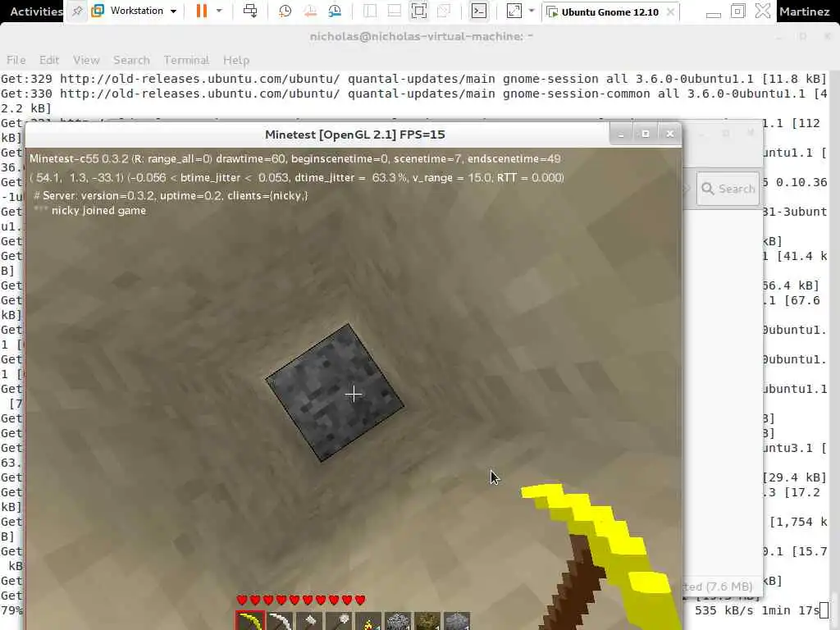The width and height of the screenshot is (840, 630).
Task: Click the last health heart
Action: click(360, 600)
